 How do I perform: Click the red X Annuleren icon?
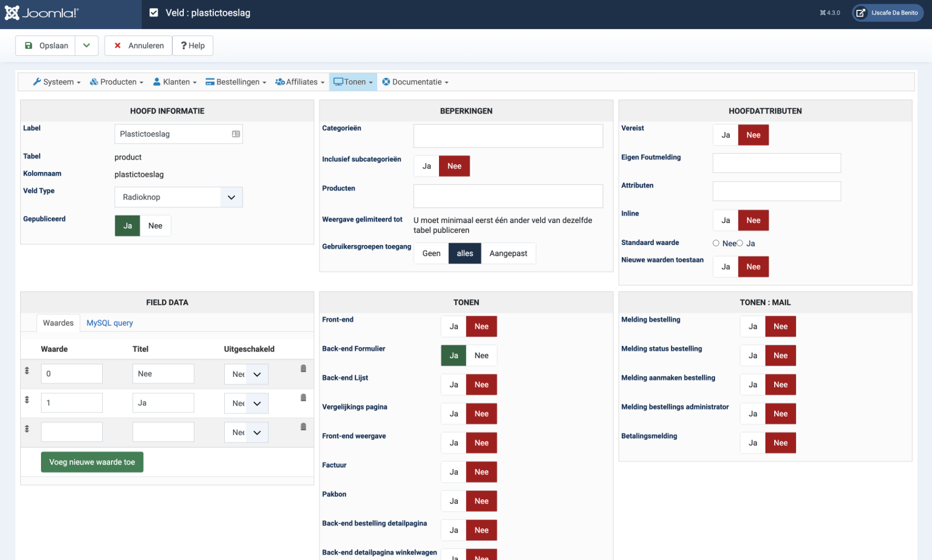coord(118,46)
